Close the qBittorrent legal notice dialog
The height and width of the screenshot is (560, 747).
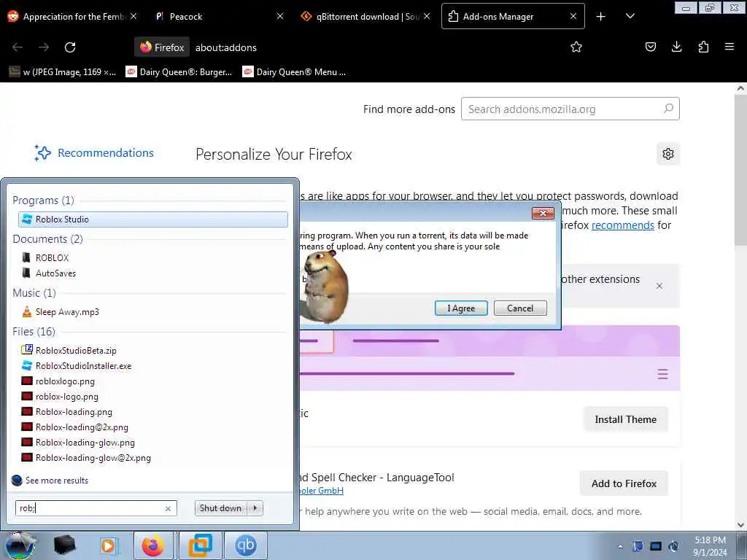point(543,213)
